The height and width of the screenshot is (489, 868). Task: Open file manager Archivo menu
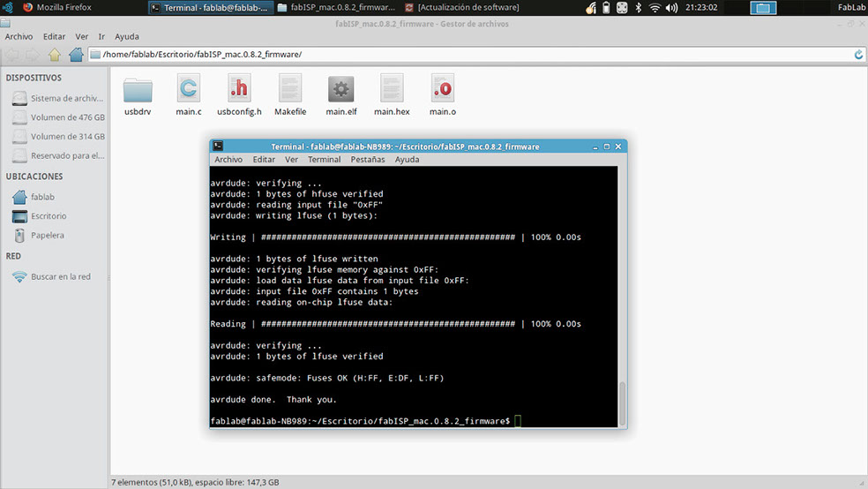click(19, 36)
